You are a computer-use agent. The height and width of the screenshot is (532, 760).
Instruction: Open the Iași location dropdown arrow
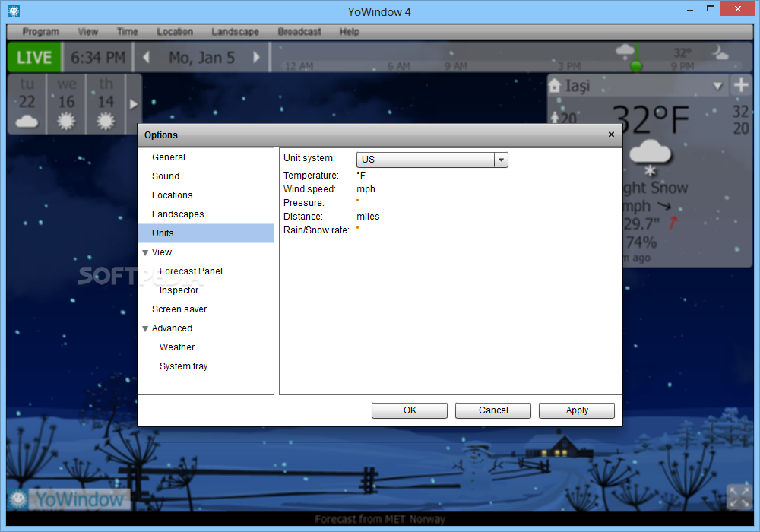click(x=718, y=86)
